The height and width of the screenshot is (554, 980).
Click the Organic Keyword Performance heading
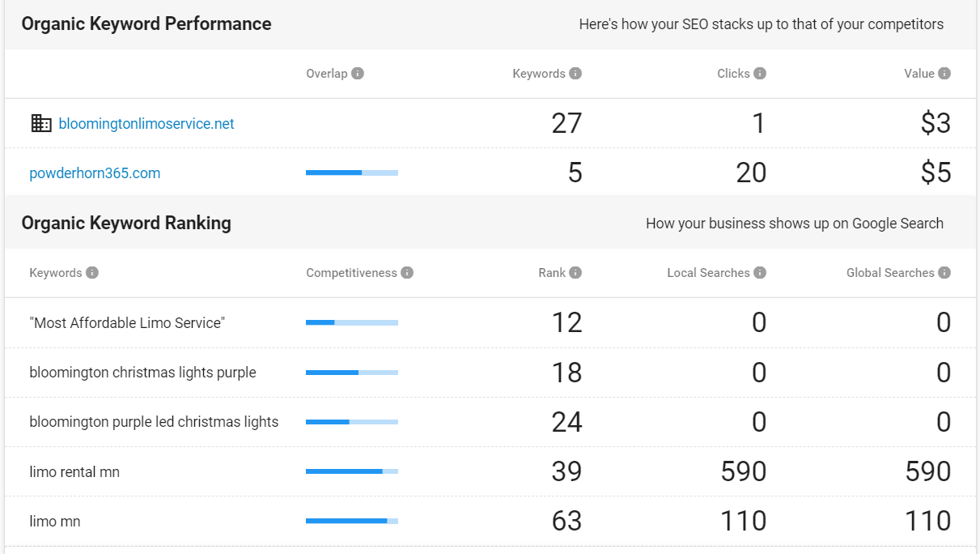pos(146,24)
